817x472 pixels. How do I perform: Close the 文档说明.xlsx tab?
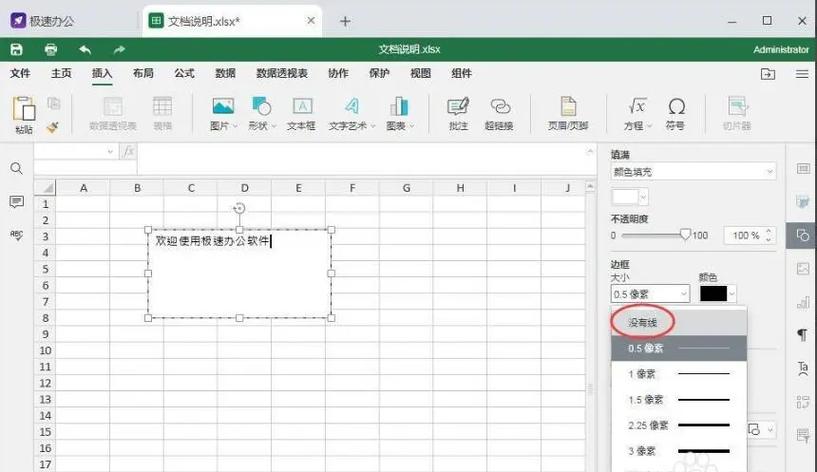click(x=311, y=20)
